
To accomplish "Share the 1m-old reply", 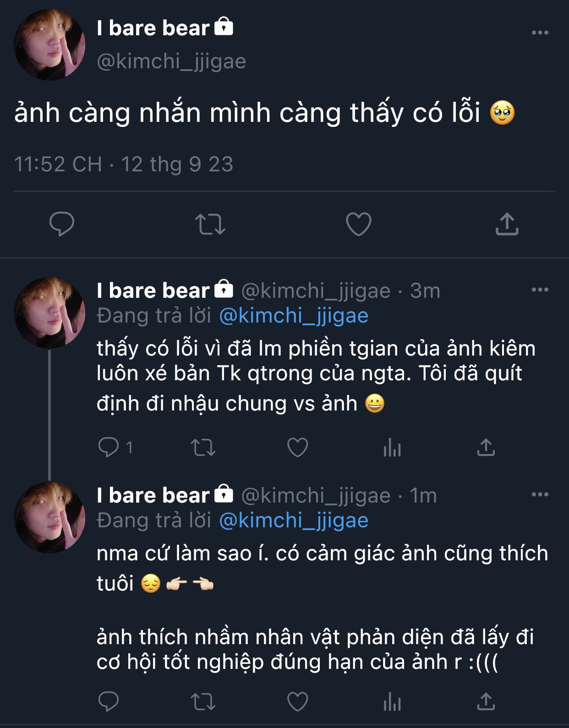I will pos(486,701).
